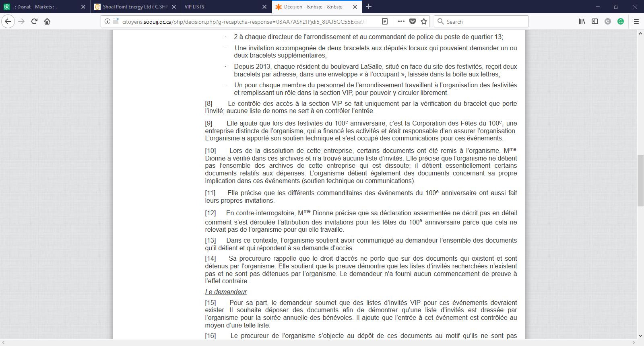Click the scrollbar down arrow
This screenshot has height=346, width=644.
click(640, 336)
